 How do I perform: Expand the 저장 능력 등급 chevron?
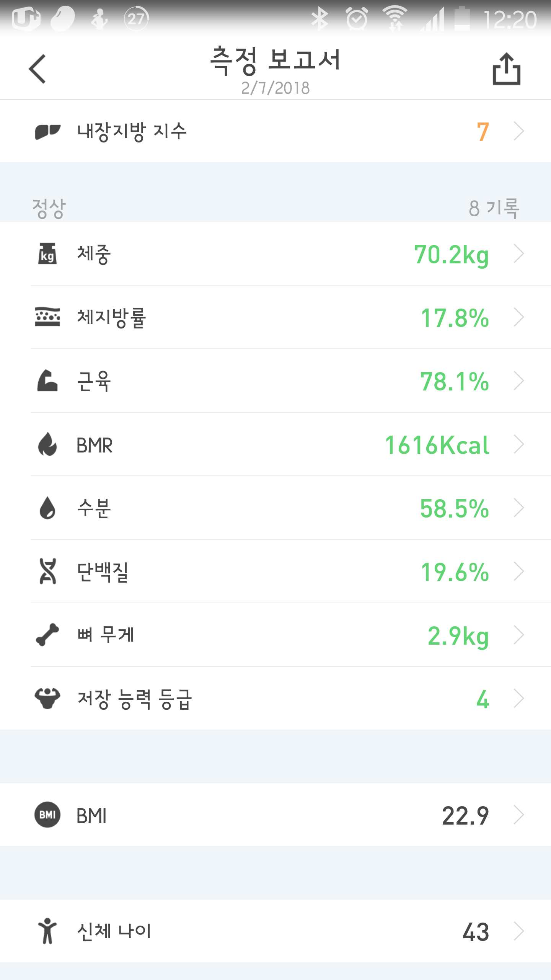click(519, 699)
